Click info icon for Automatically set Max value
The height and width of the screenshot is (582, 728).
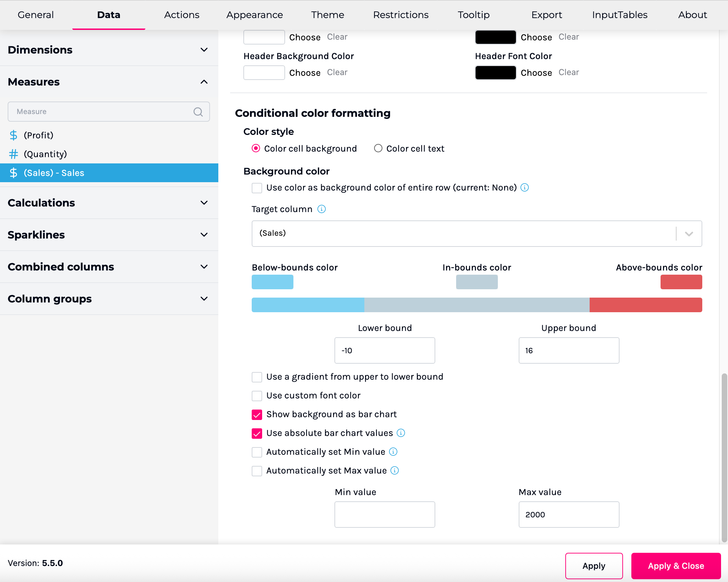(x=395, y=470)
